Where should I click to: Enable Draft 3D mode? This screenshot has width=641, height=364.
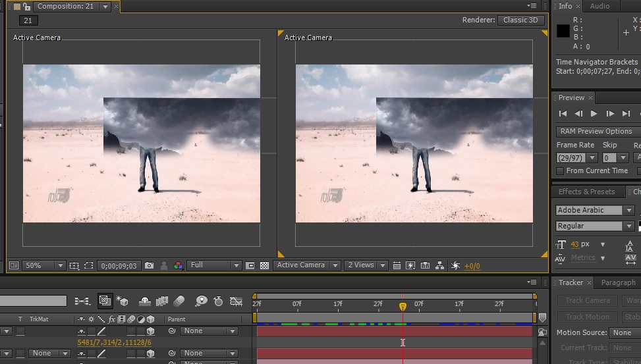point(122,301)
